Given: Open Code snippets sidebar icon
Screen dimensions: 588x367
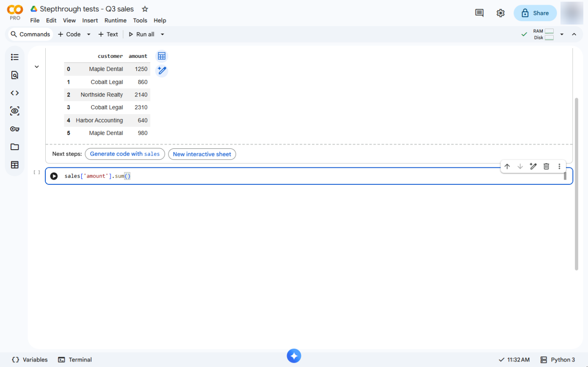Looking at the screenshot, I should coord(15,93).
